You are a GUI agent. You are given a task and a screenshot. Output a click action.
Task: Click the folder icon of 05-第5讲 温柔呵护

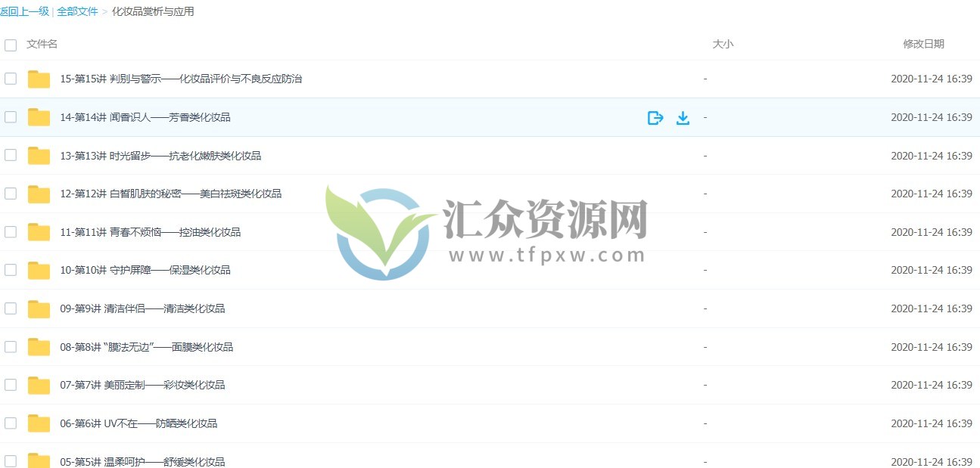[39, 461]
